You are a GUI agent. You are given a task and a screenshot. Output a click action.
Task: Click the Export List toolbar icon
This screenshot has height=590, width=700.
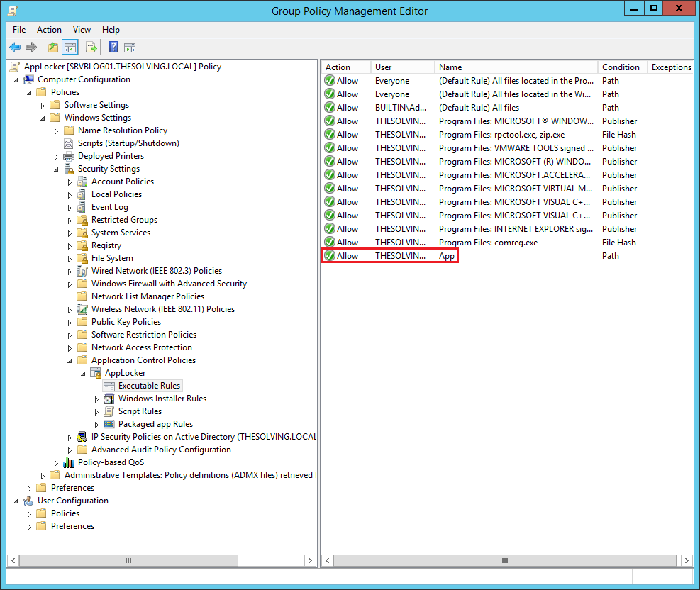pyautogui.click(x=91, y=47)
